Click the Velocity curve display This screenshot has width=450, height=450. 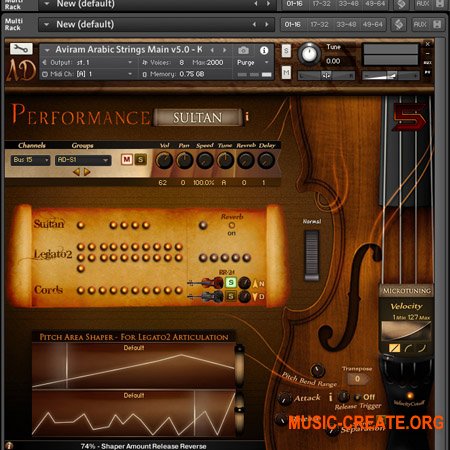[407, 331]
